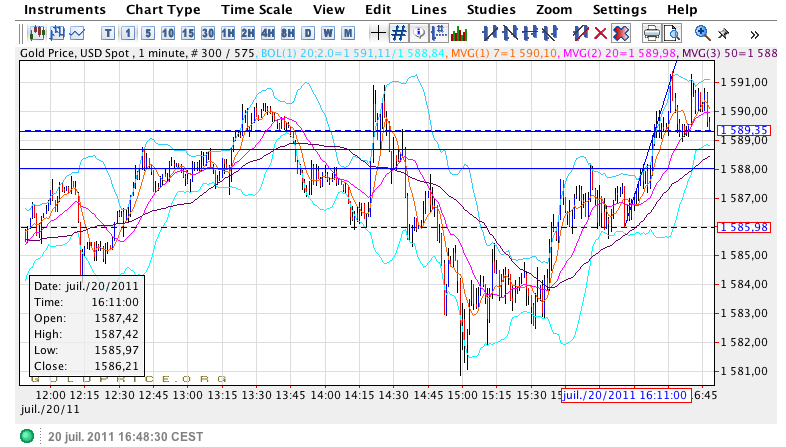This screenshot has width=786, height=447.
Task: Open the Time Scale dropdown menu
Action: [256, 9]
